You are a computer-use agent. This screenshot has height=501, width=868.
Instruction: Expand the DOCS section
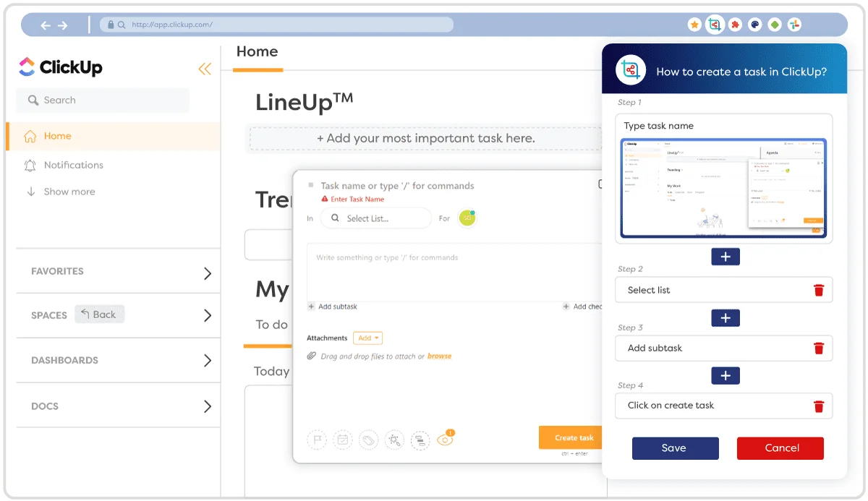[208, 406]
